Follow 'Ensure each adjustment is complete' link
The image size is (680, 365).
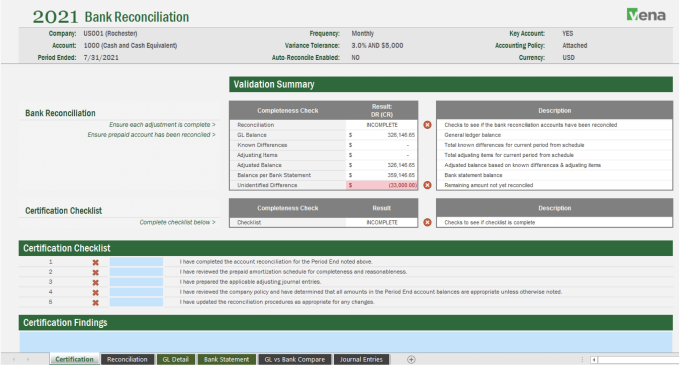[162, 125]
